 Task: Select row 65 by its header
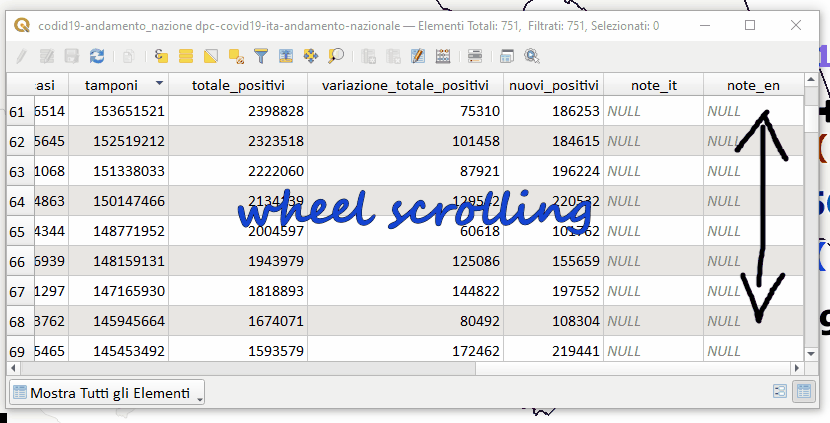[17, 231]
